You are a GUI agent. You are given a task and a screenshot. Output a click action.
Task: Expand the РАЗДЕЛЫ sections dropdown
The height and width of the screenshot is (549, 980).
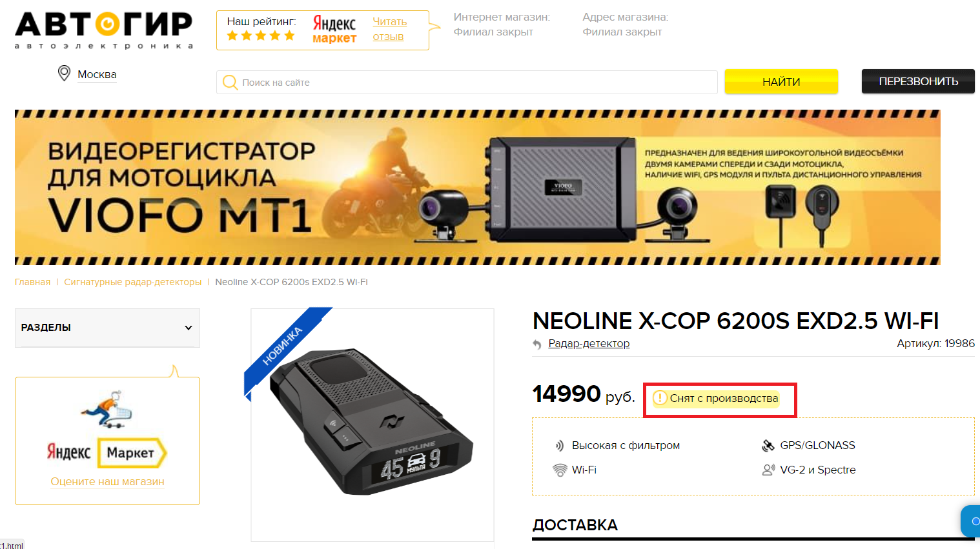pyautogui.click(x=107, y=328)
